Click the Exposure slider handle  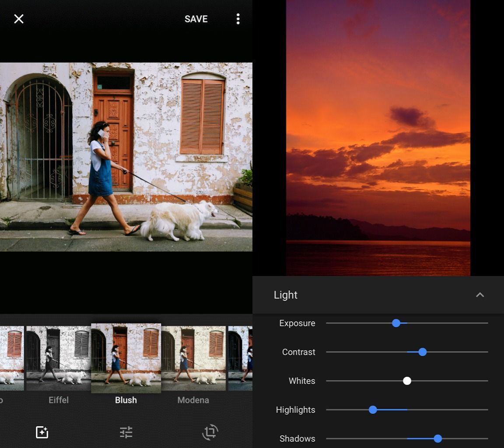point(396,323)
